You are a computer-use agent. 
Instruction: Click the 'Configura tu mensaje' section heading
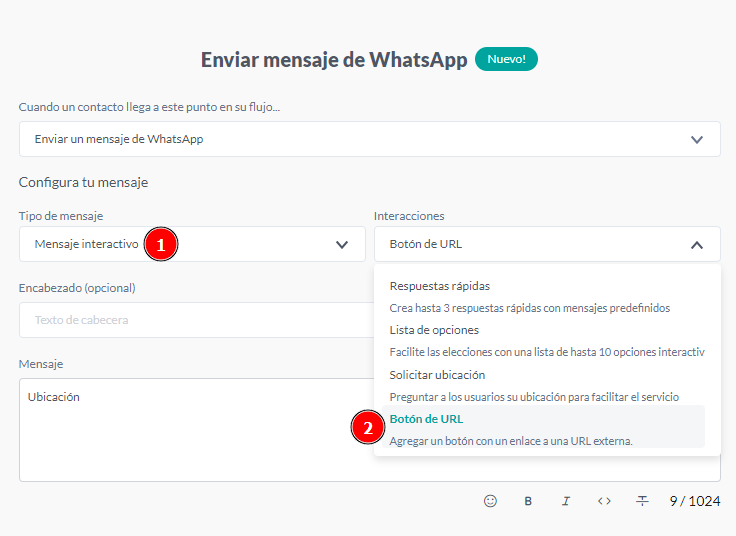click(83, 182)
